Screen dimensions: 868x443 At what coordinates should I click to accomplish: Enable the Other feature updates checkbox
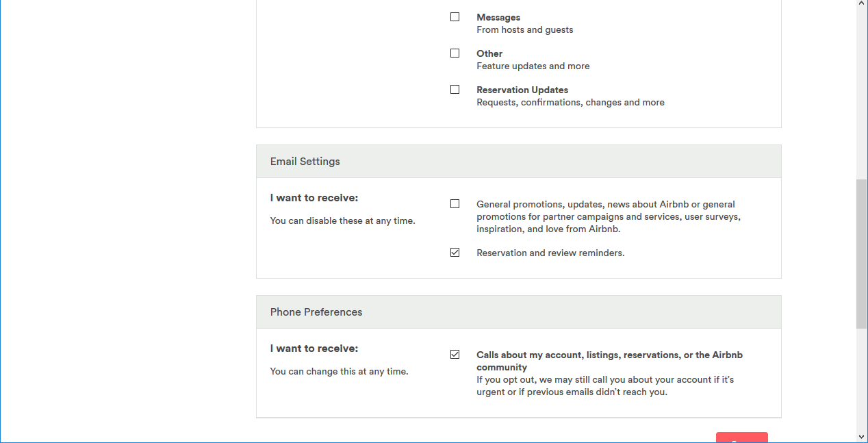[455, 53]
